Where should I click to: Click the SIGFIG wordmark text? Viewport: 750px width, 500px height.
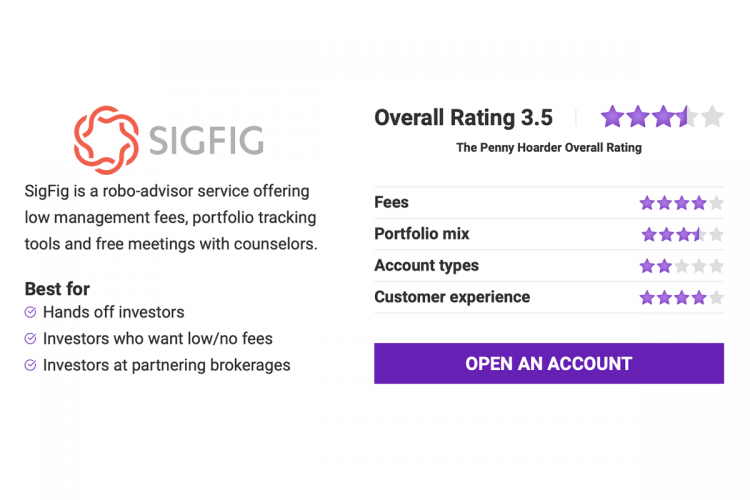coord(205,142)
